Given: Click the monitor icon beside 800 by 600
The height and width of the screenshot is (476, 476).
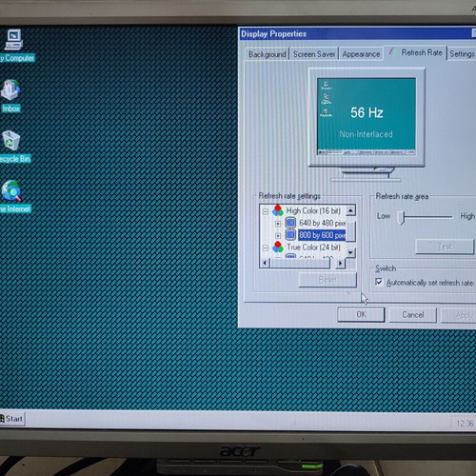Looking at the screenshot, I should click(x=290, y=235).
